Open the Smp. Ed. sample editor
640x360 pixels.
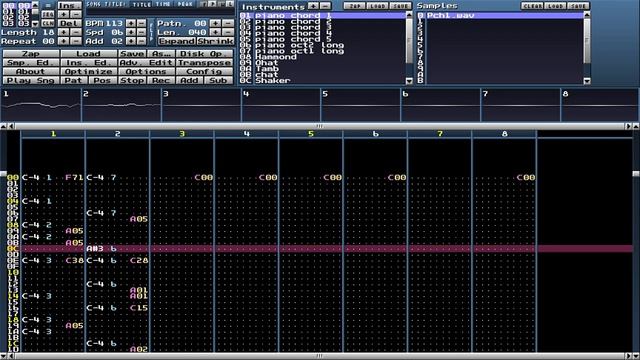31,62
